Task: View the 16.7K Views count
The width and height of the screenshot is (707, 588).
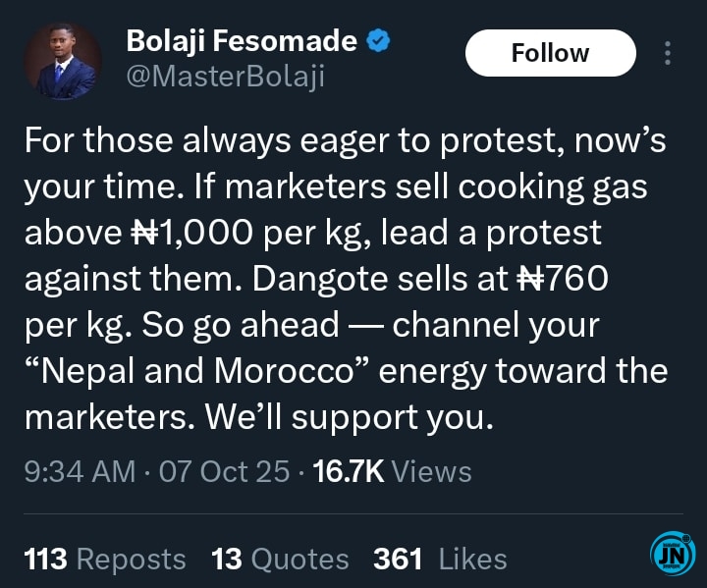Action: pyautogui.click(x=391, y=471)
